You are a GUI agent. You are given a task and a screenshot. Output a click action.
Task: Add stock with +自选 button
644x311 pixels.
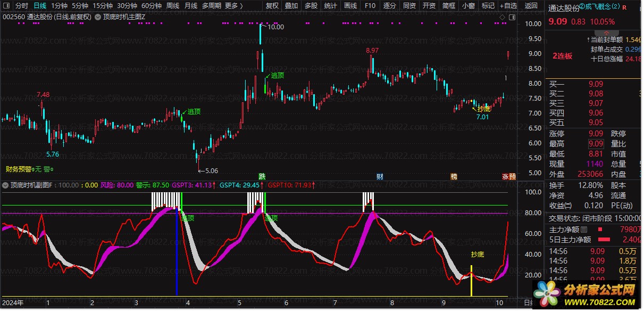(x=508, y=6)
